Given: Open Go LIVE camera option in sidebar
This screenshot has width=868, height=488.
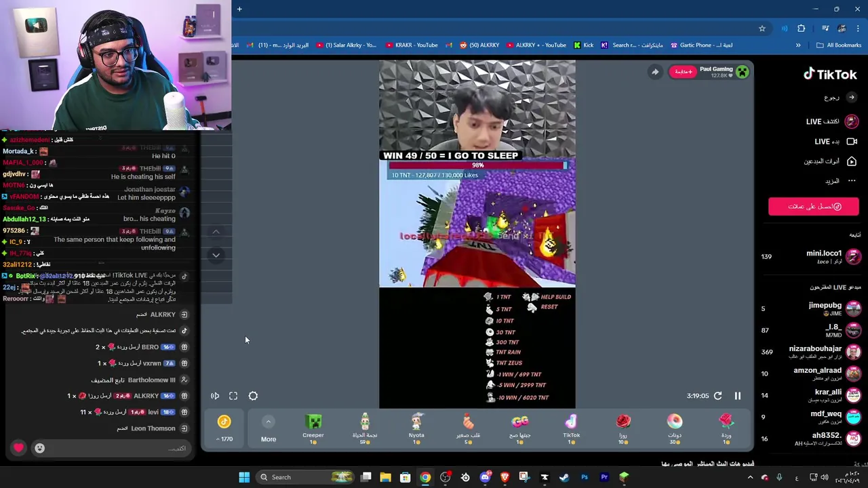Looking at the screenshot, I should [x=836, y=142].
